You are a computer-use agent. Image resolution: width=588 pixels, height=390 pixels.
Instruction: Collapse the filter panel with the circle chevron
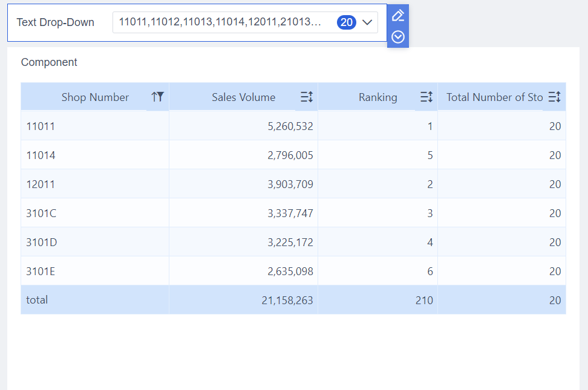397,36
